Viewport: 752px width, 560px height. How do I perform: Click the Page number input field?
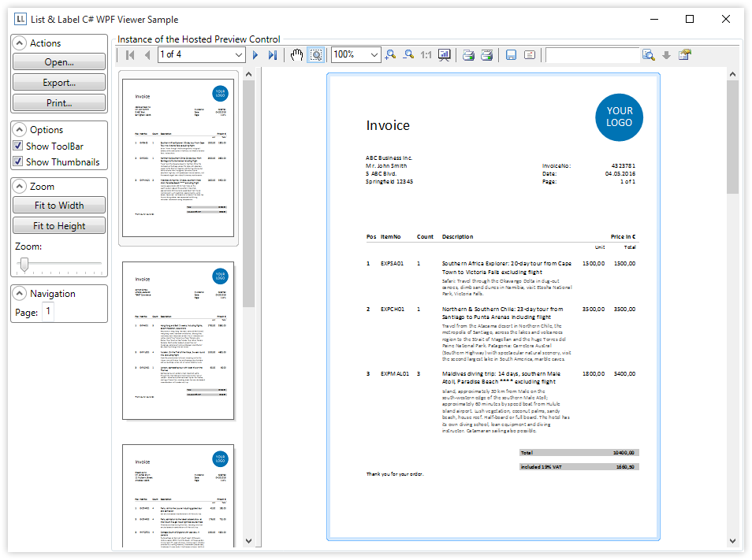47,311
